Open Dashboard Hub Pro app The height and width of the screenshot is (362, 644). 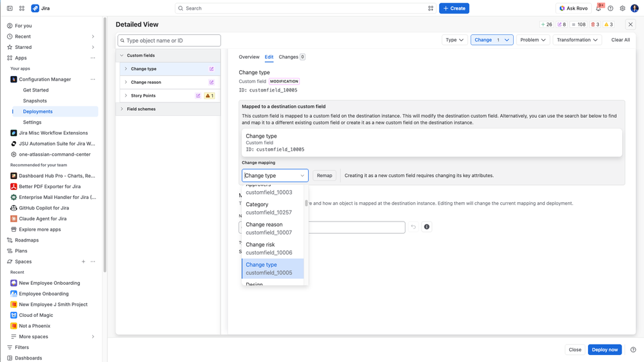coord(53,176)
